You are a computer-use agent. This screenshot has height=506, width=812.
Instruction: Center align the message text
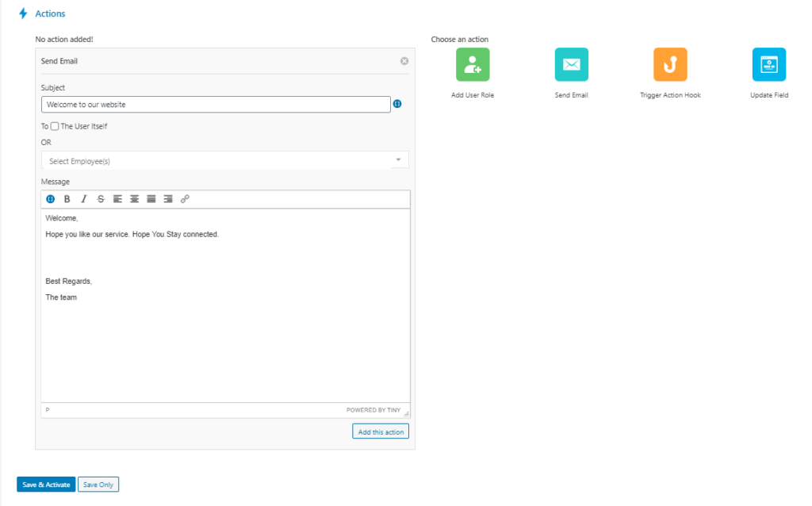135,199
